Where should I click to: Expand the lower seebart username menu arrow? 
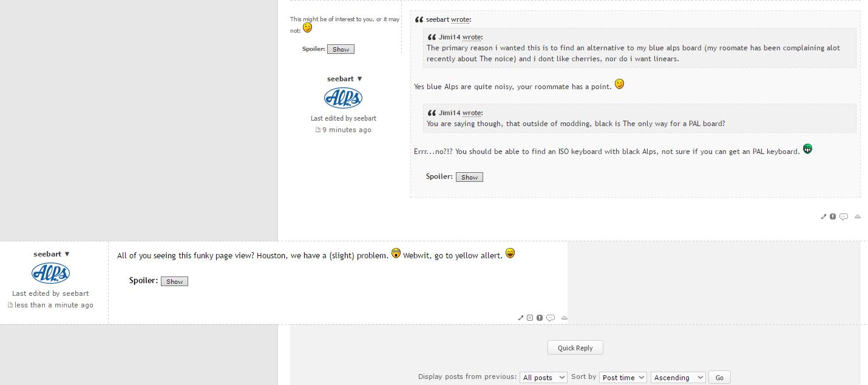pos(67,254)
